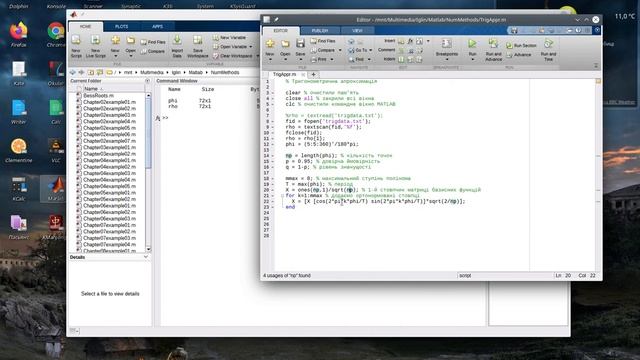Click the Name column header in Current Folder

[91, 89]
